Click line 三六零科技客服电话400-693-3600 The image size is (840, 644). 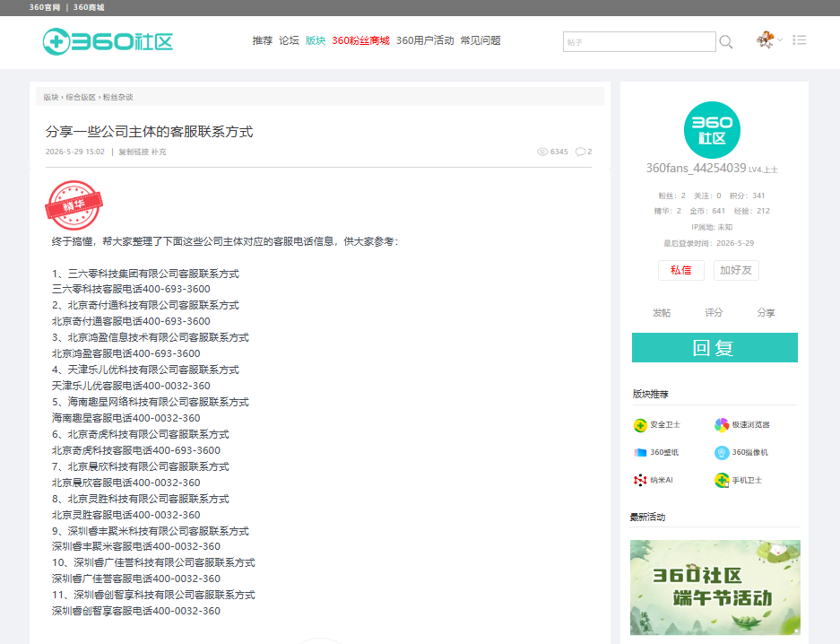click(x=131, y=290)
